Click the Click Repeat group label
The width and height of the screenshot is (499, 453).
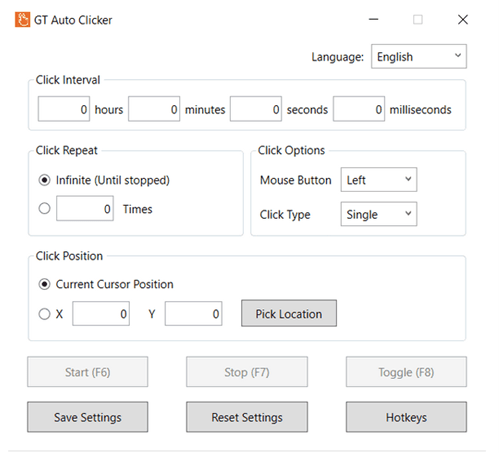(x=67, y=150)
